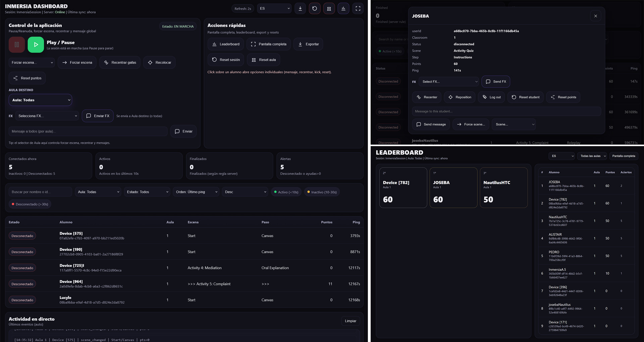
Task: Click the Recolocar button
Action: [x=159, y=63]
